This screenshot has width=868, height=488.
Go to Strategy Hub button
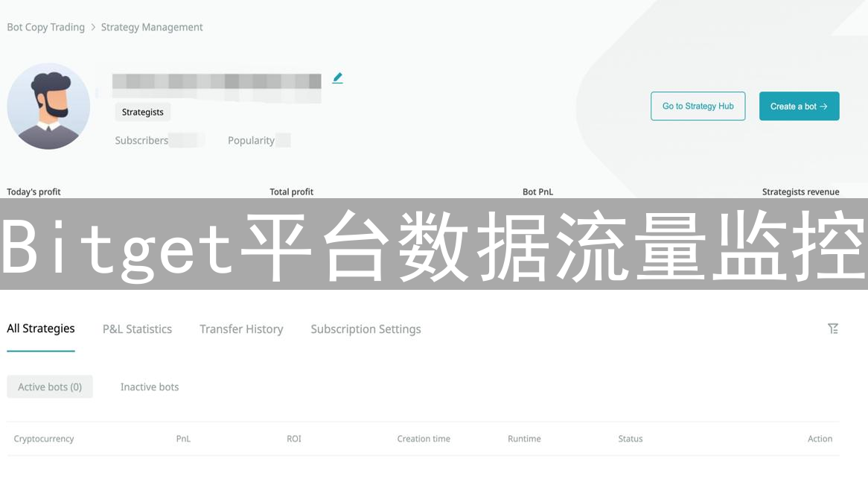(x=698, y=106)
